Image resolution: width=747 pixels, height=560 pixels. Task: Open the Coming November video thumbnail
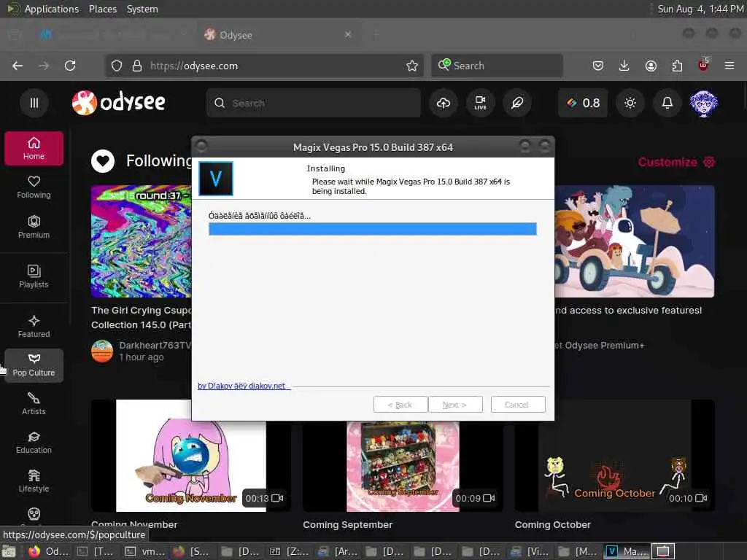point(190,456)
